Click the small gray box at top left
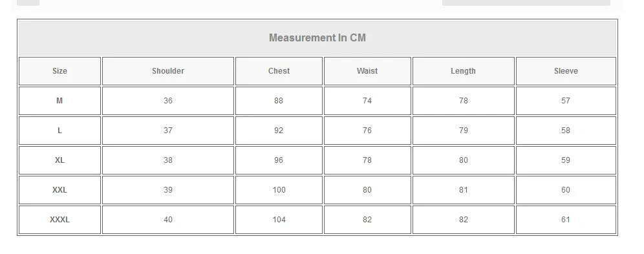 point(28,3)
